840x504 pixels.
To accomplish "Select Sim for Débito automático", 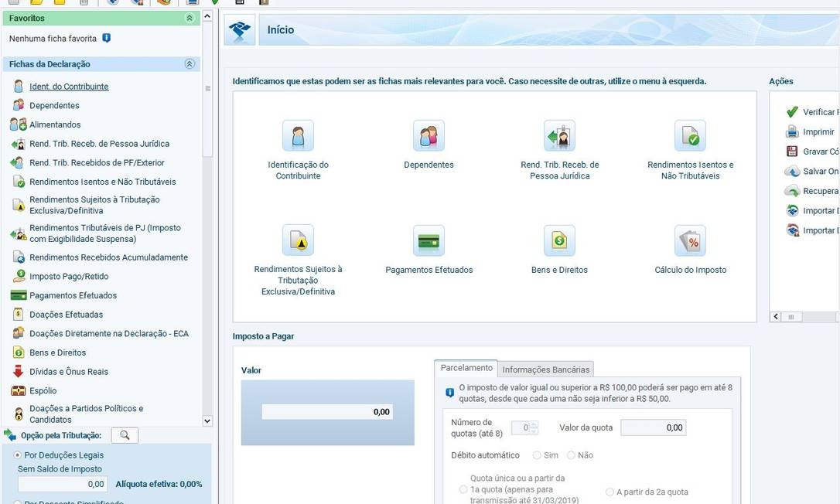I will pos(538,455).
